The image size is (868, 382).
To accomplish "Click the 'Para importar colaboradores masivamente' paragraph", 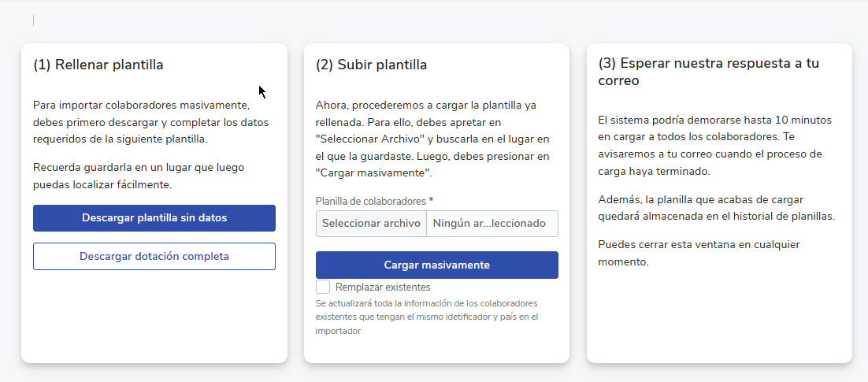I will coord(150,122).
